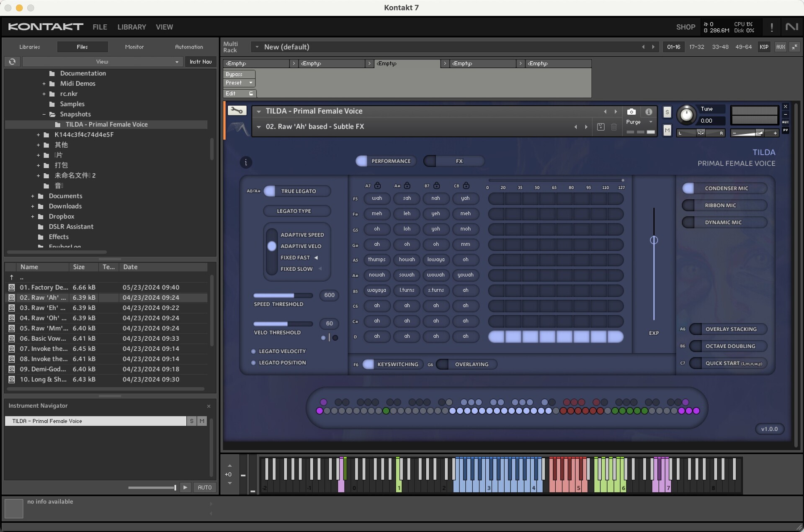Select the 'howah' articulation button
804x532 pixels.
(407, 260)
